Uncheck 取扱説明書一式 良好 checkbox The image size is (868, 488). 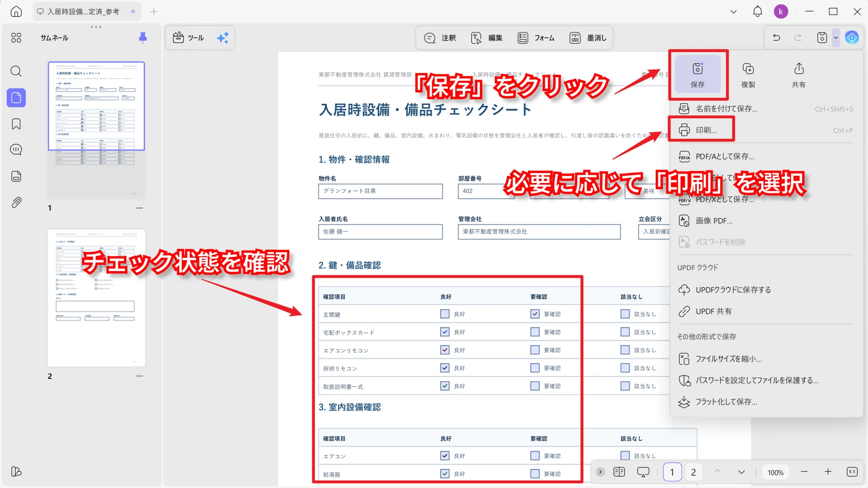(x=445, y=386)
